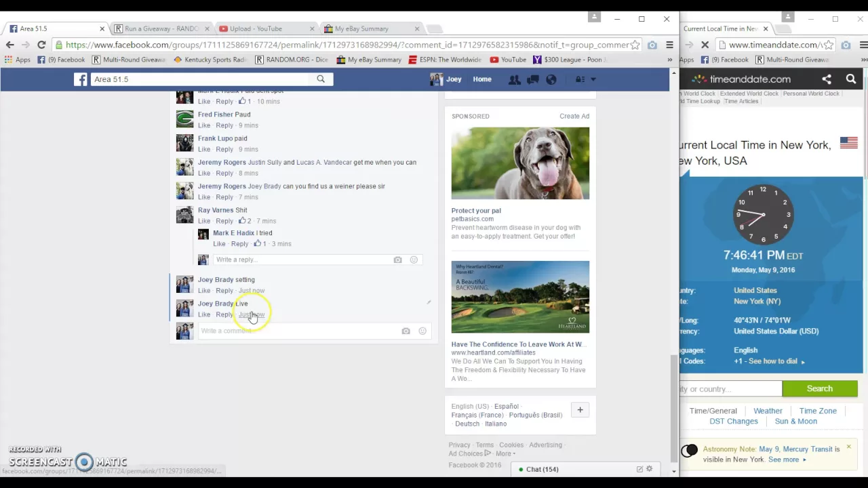Screen dimensions: 868x488
Task: Open the RANDOM.ORG - Dice bookmark
Action: (x=292, y=60)
